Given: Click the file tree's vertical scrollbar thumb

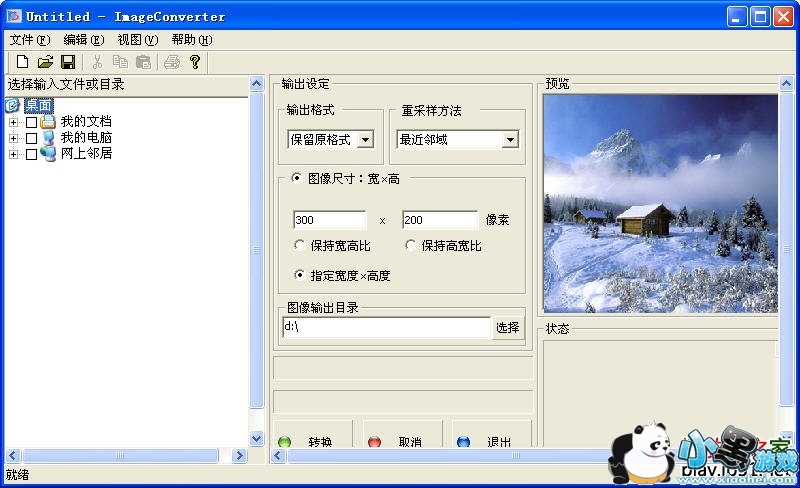Looking at the screenshot, I should 257,250.
